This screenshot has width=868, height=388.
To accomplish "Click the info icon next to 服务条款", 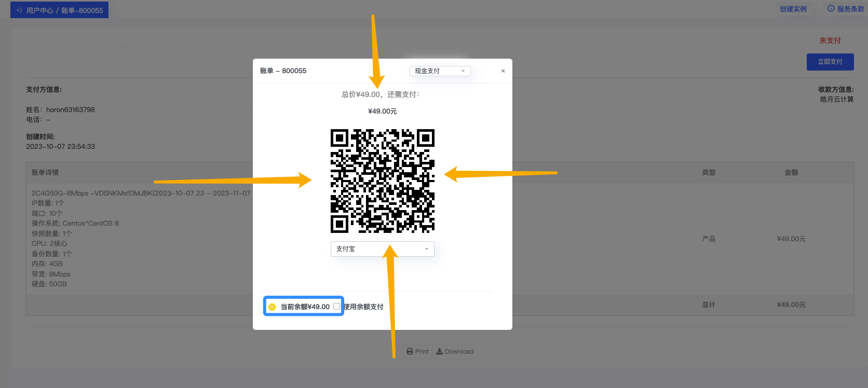I will 831,9.
